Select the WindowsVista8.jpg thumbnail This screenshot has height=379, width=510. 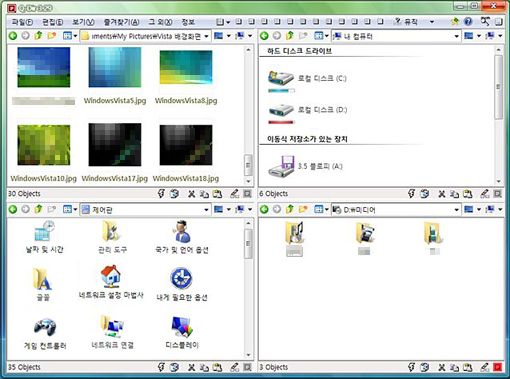pyautogui.click(x=186, y=67)
